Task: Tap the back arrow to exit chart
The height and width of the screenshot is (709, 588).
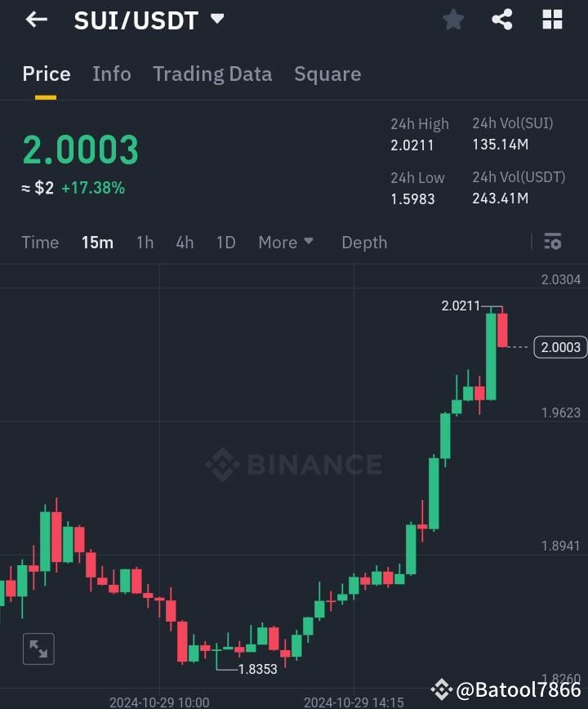Action: [36, 20]
